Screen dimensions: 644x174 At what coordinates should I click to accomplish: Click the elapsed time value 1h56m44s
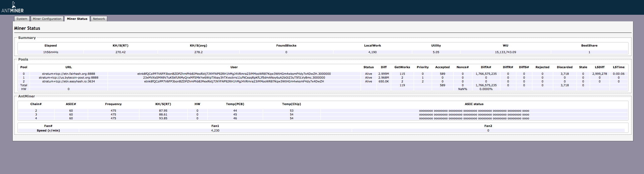click(51, 52)
